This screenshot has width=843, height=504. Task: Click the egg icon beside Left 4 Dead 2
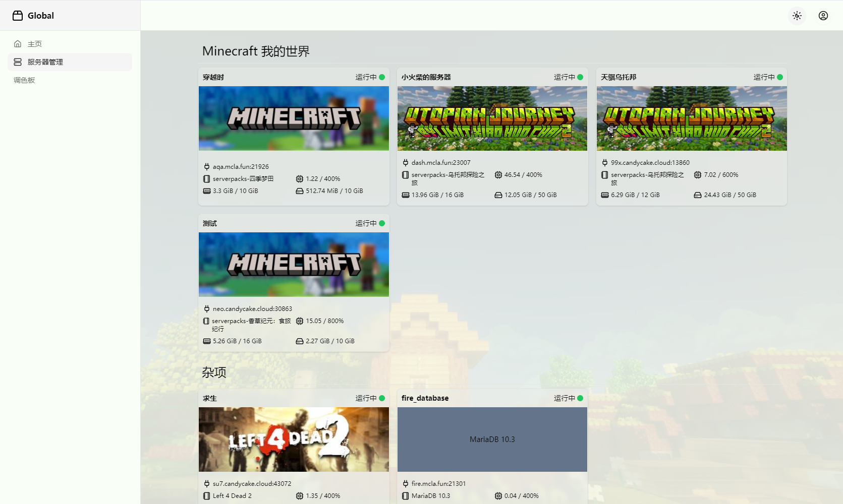pos(206,496)
